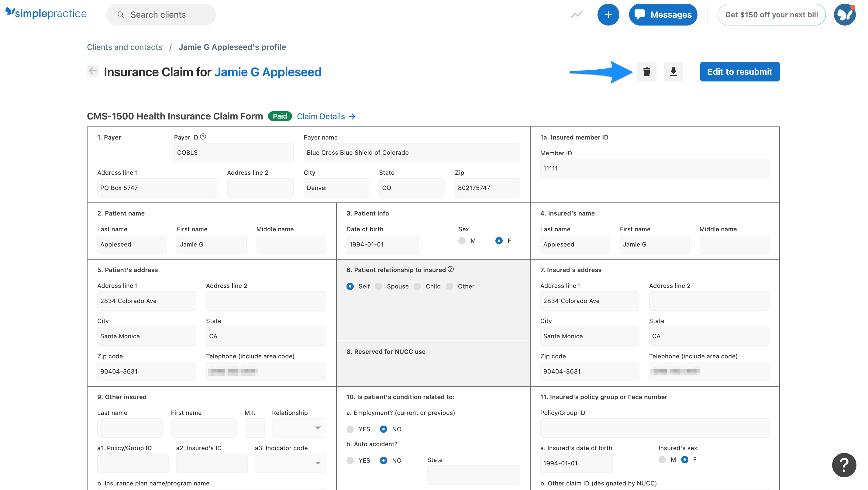Image resolution: width=868 pixels, height=490 pixels.
Task: Open a3 Indicator code dropdown
Action: (x=291, y=463)
